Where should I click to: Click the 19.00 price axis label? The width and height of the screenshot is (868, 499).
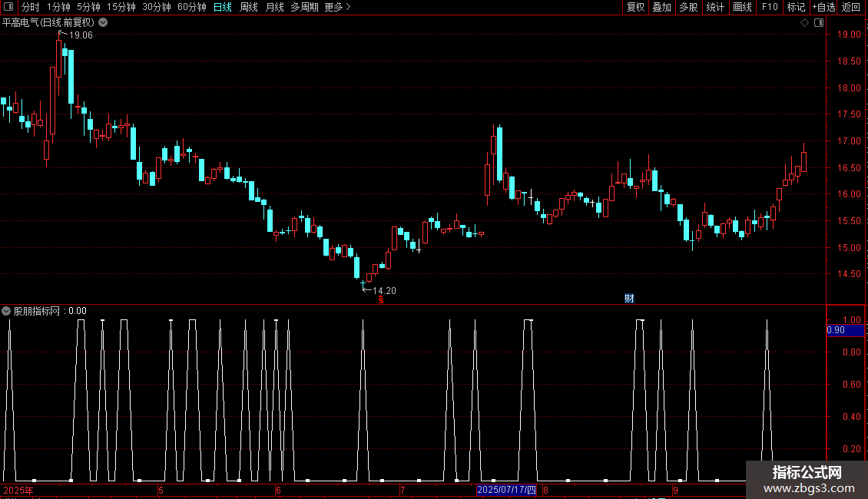click(849, 35)
